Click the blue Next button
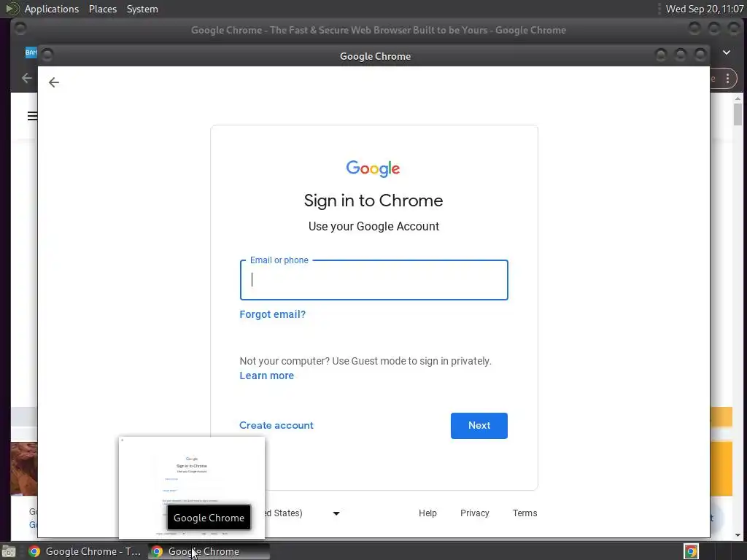Image resolution: width=747 pixels, height=560 pixels. point(479,426)
